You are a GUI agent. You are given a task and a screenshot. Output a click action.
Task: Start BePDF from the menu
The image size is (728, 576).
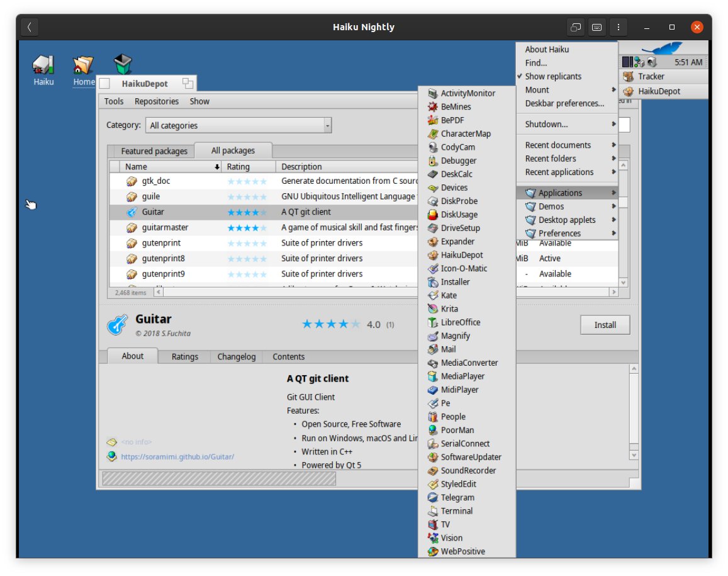click(x=467, y=120)
